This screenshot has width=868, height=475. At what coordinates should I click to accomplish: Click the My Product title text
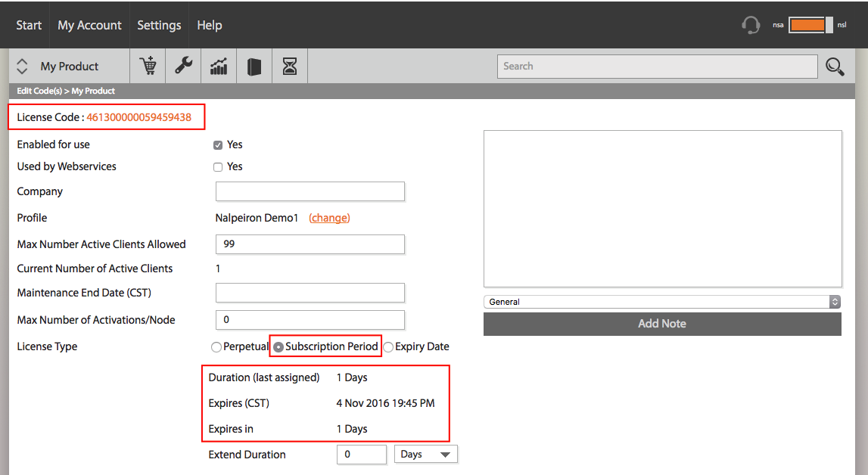[69, 67]
